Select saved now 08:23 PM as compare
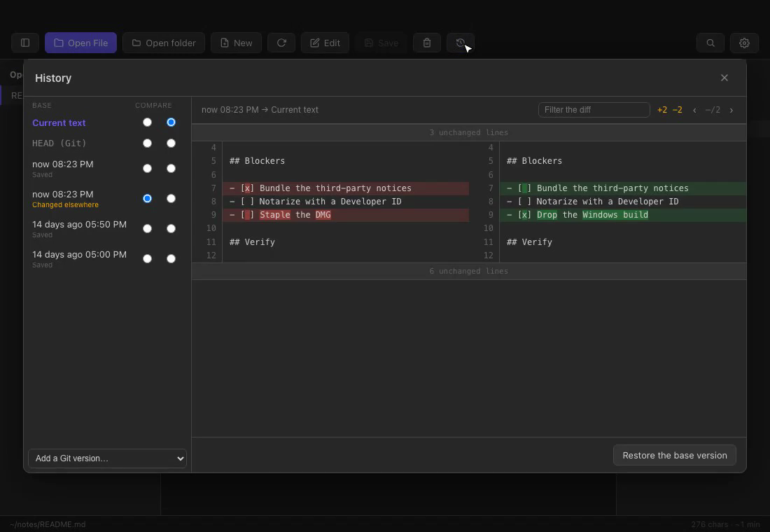This screenshot has height=532, width=770. point(171,168)
